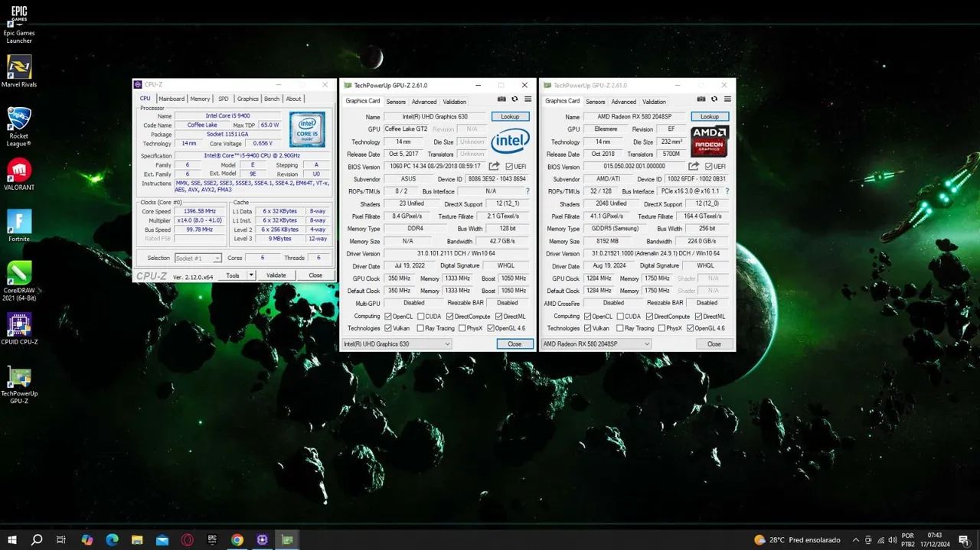
Task: Toggle PhysX checkbox in Intel GPU-Z window
Action: click(x=462, y=328)
